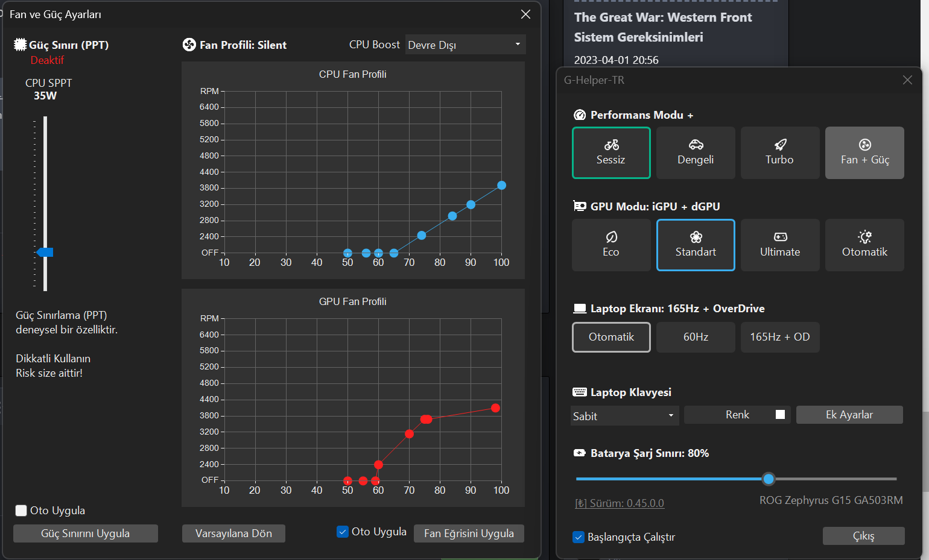The image size is (929, 560).
Task: Uncheck Oto Uygula for fan curve
Action: pyautogui.click(x=343, y=532)
